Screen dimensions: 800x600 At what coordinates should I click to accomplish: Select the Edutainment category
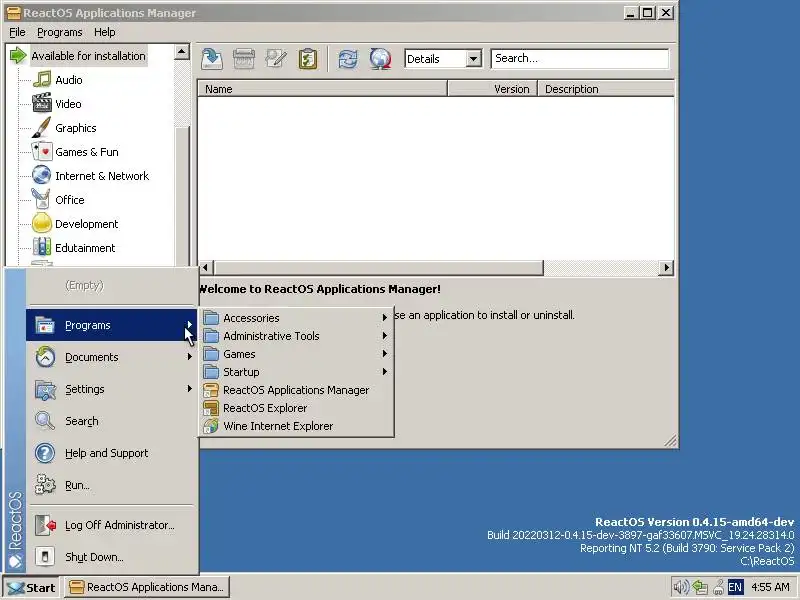tap(85, 248)
